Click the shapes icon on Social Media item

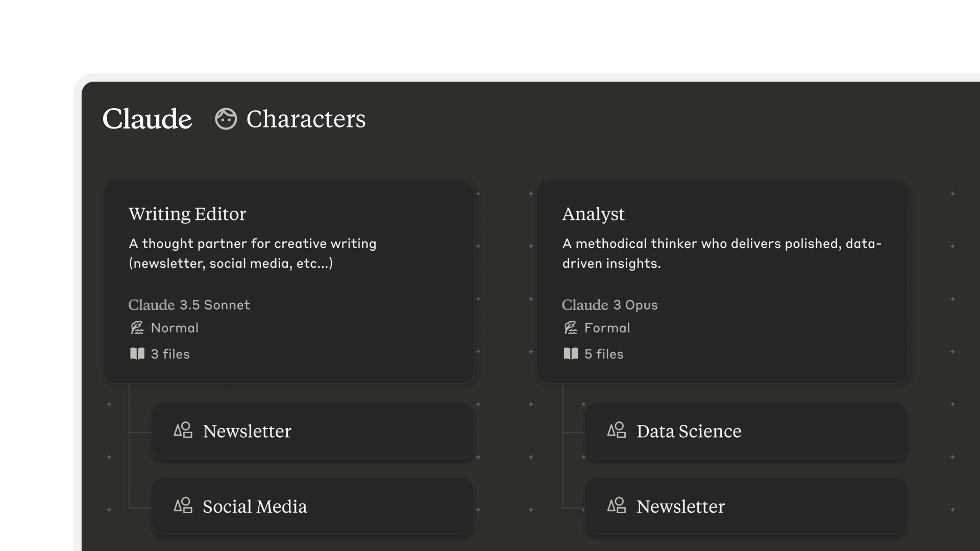tap(183, 506)
